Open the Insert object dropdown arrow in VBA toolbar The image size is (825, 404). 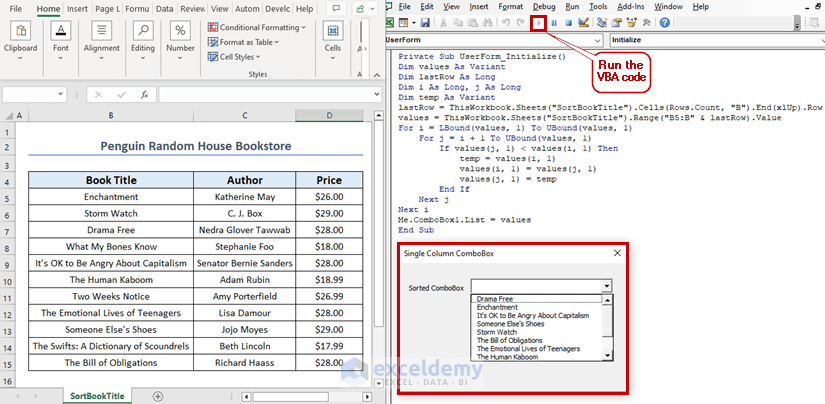click(x=414, y=23)
